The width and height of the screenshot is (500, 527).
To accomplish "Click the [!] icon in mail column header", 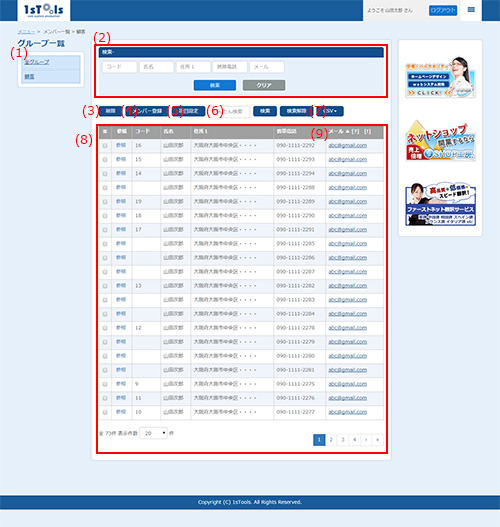I will tap(368, 131).
